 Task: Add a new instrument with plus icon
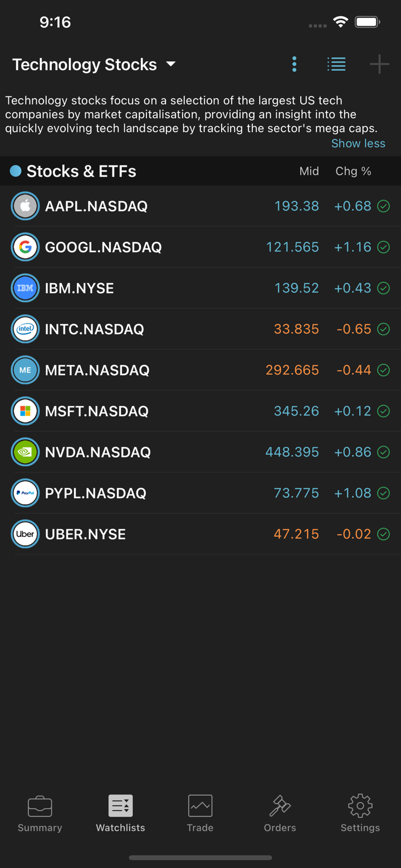tap(379, 65)
